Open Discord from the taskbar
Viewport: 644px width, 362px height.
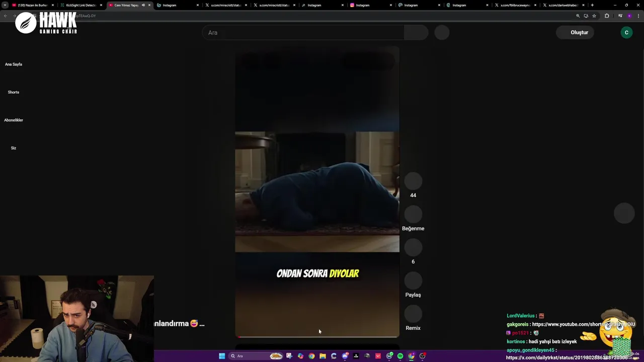pyautogui.click(x=345, y=356)
